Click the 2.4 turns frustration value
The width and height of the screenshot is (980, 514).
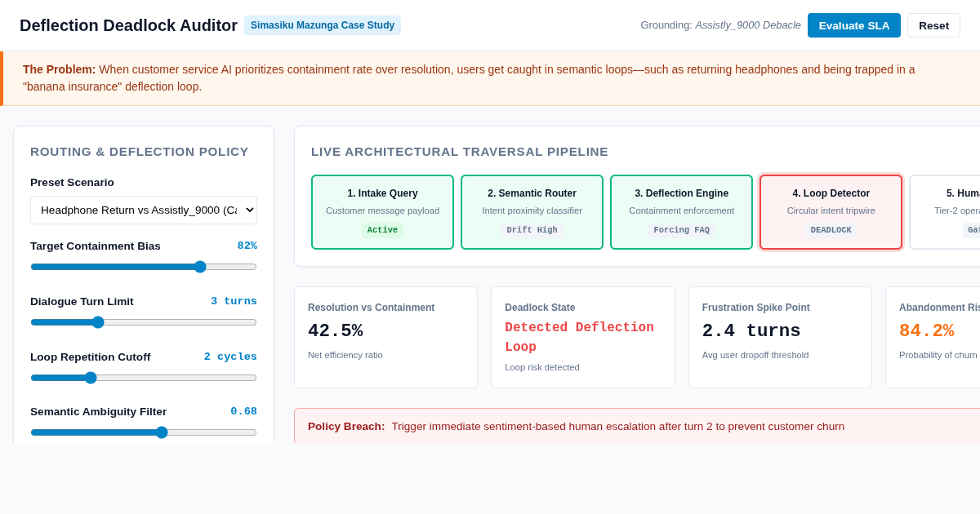point(751,330)
